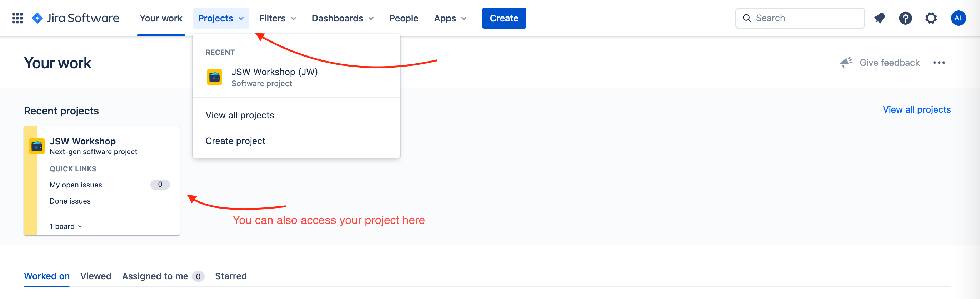Click Give feedback text
This screenshot has height=299, width=980.
889,63
